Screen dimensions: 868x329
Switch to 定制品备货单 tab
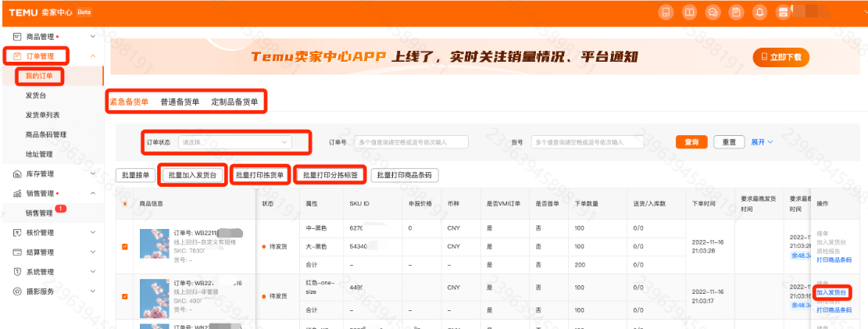pos(234,102)
